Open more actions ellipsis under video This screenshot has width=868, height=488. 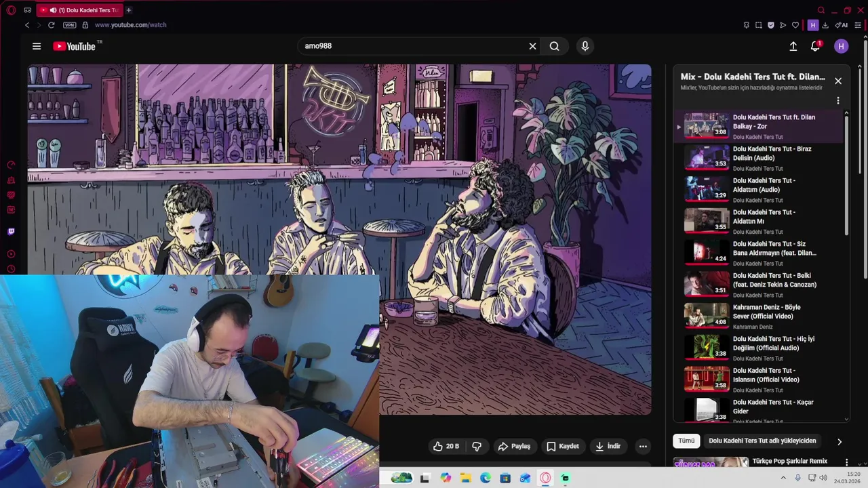pos(643,446)
